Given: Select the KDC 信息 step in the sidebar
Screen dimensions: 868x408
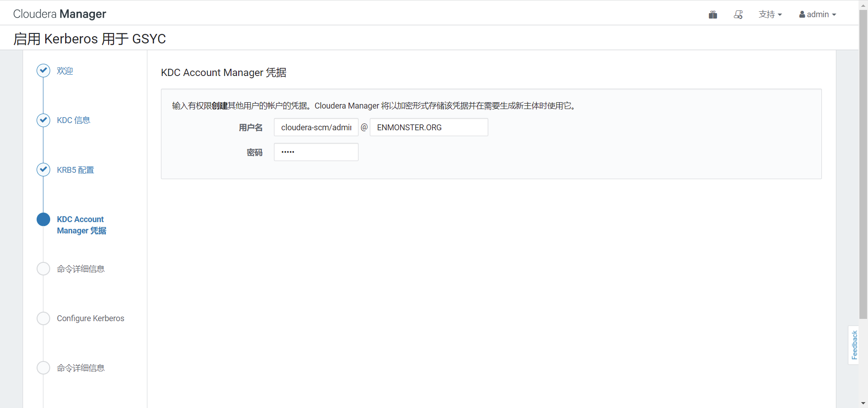Looking at the screenshot, I should pos(74,120).
